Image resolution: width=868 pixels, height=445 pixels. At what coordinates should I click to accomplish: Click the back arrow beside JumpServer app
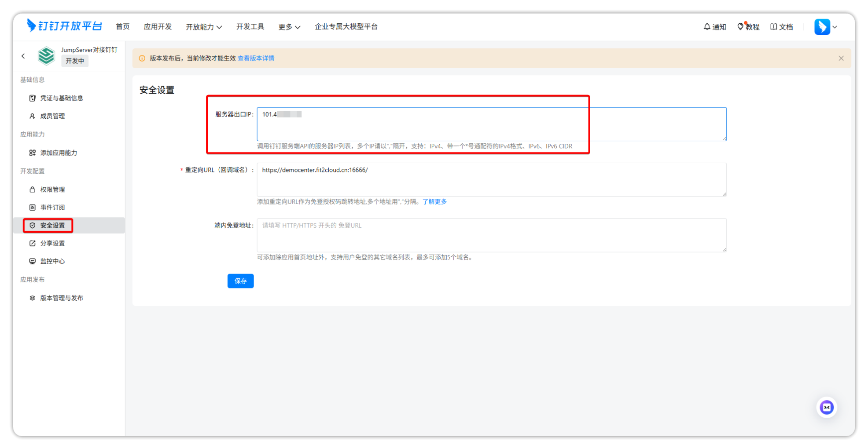(x=23, y=56)
